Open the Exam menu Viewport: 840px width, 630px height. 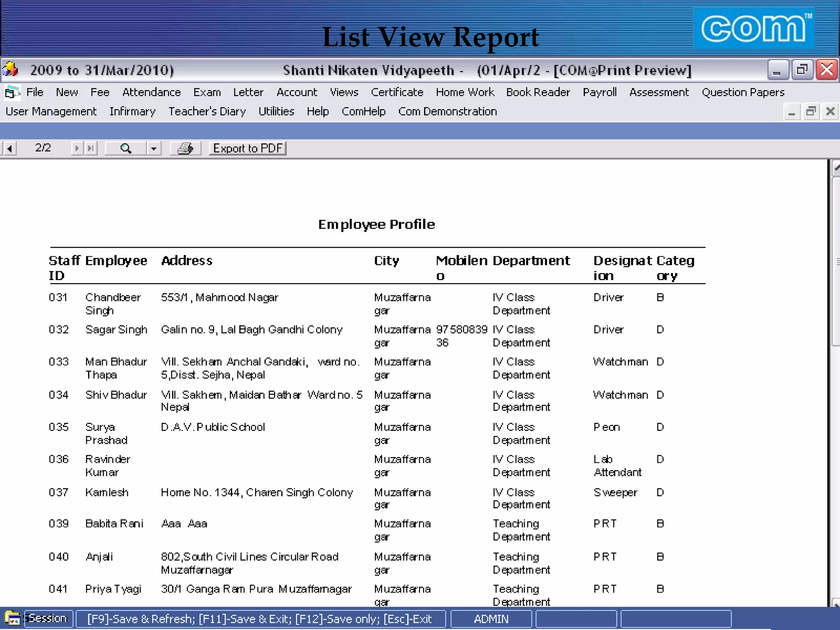(207, 92)
